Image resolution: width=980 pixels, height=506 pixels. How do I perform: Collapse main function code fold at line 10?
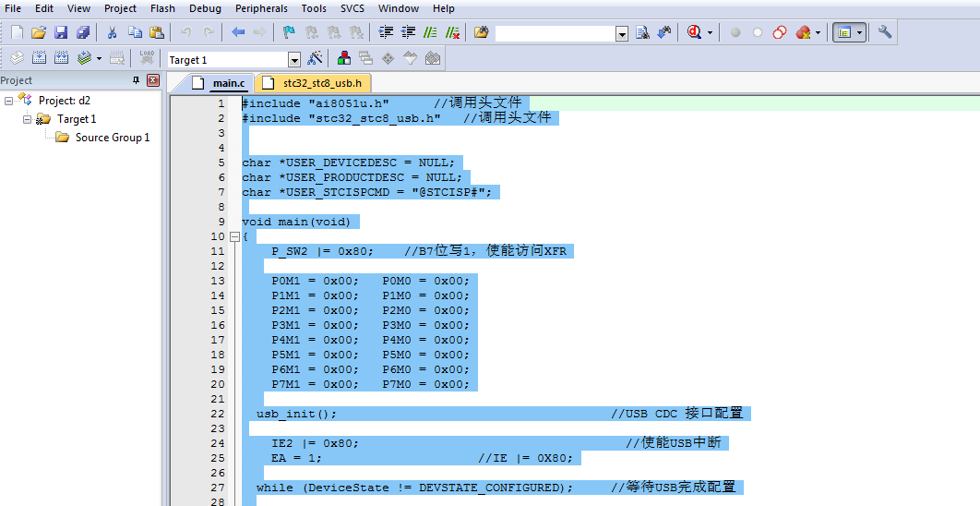click(x=234, y=236)
